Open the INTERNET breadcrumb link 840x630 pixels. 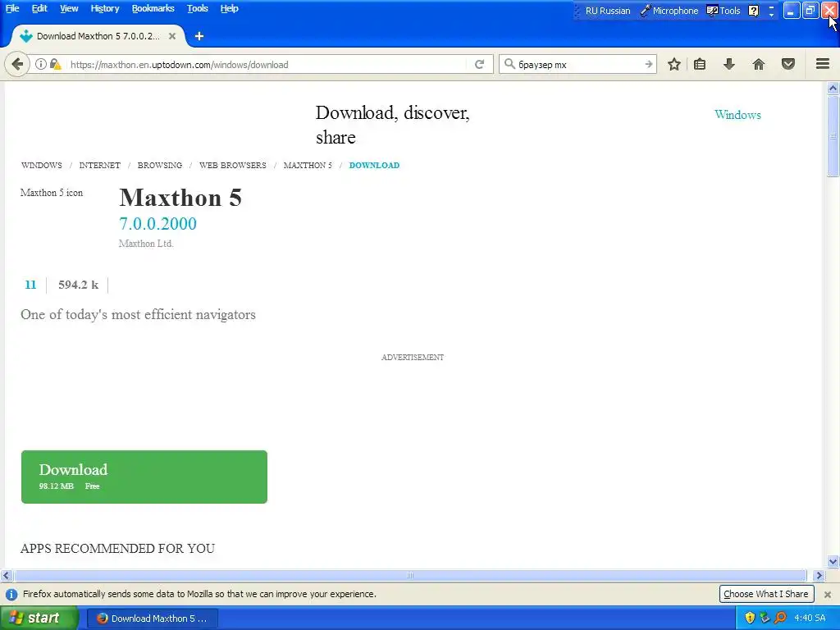pos(99,165)
